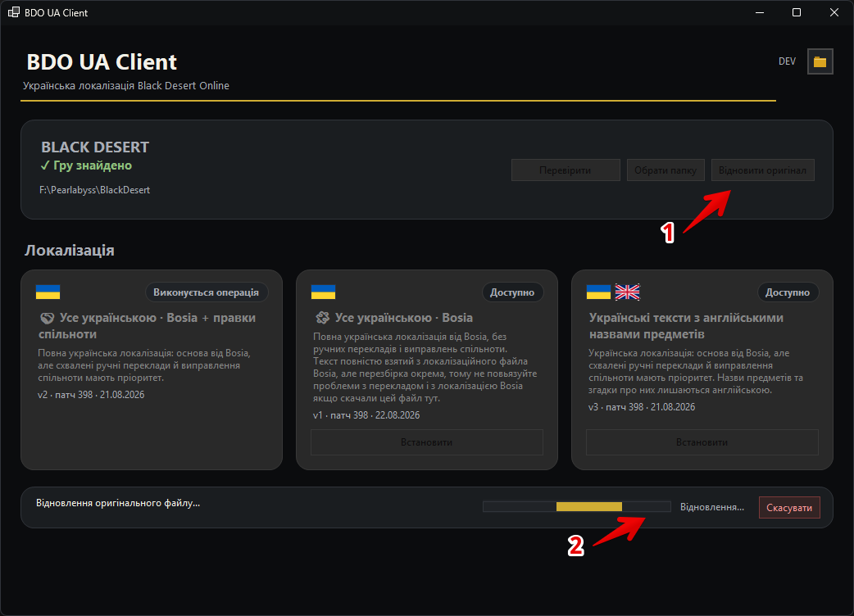Click the Виконується операція status badge

coord(207,292)
